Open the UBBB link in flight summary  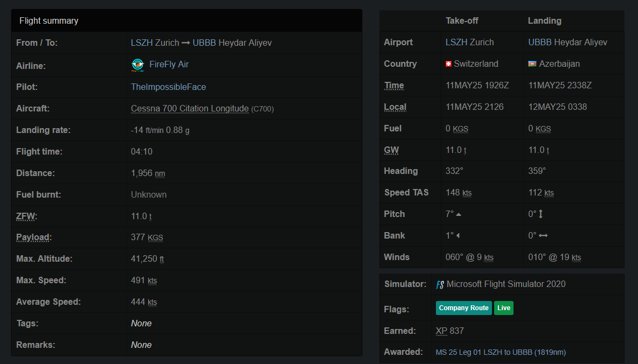[204, 43]
